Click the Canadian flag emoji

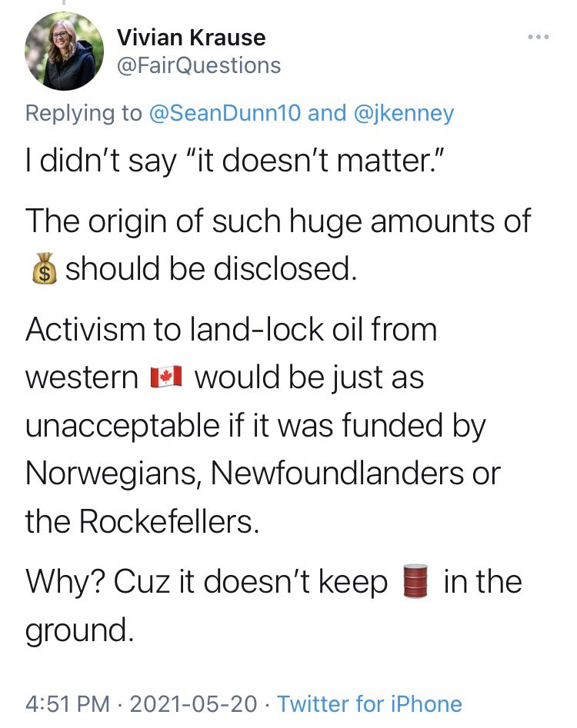(166, 377)
